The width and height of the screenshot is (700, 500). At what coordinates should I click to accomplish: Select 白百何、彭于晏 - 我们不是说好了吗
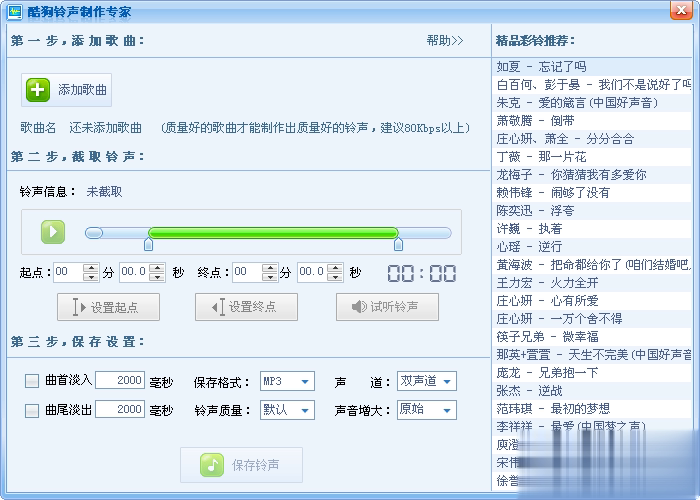[x=592, y=85]
